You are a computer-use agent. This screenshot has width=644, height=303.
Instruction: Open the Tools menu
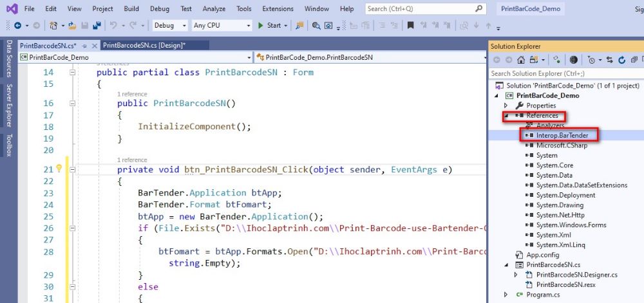click(x=244, y=8)
